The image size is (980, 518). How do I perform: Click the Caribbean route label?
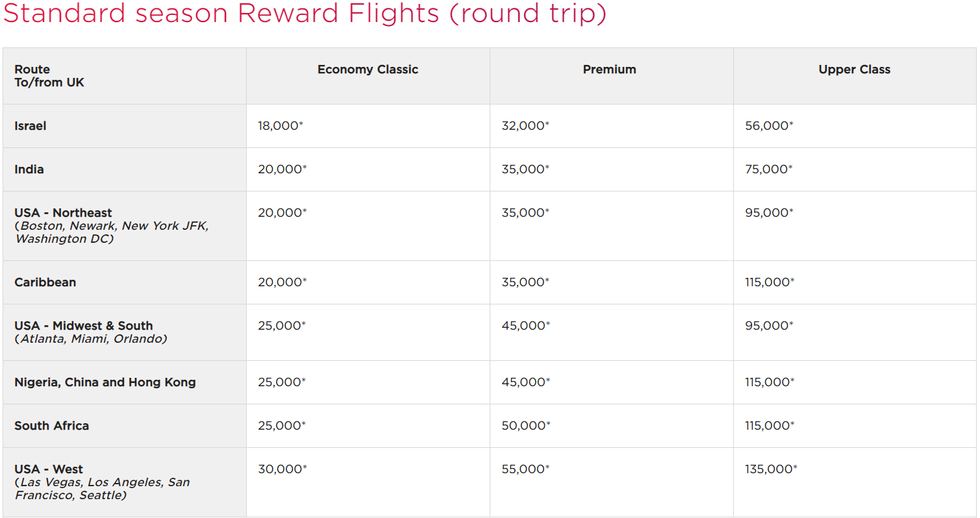[x=45, y=282]
